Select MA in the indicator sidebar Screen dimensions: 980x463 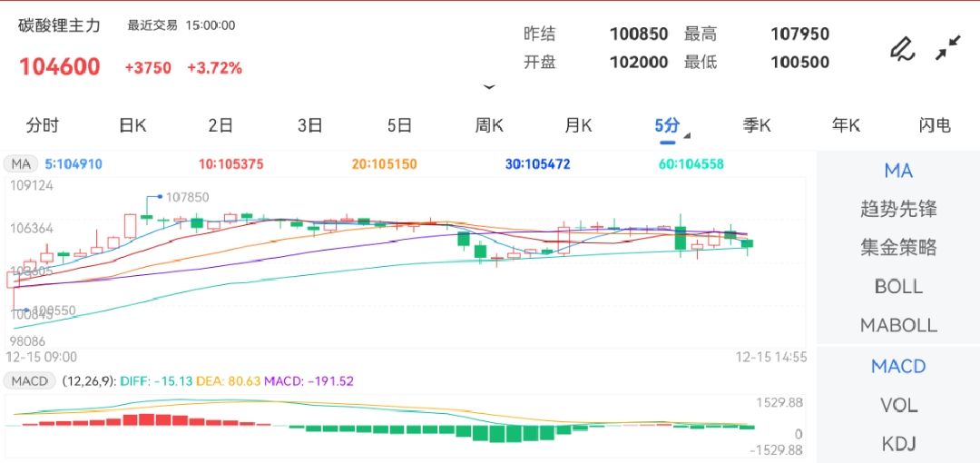[x=898, y=170]
